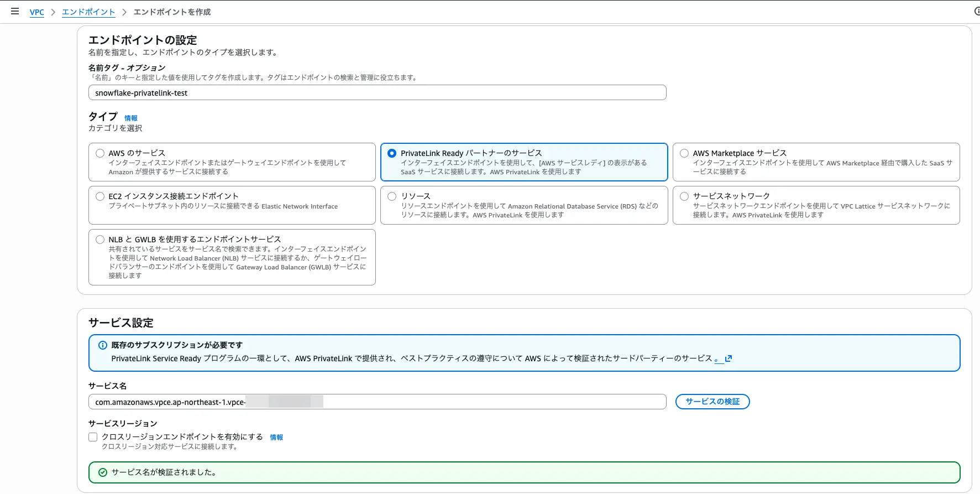Screen dimensions: 980x494
Task: Click the green success checkmark icon
Action: [x=103, y=472]
